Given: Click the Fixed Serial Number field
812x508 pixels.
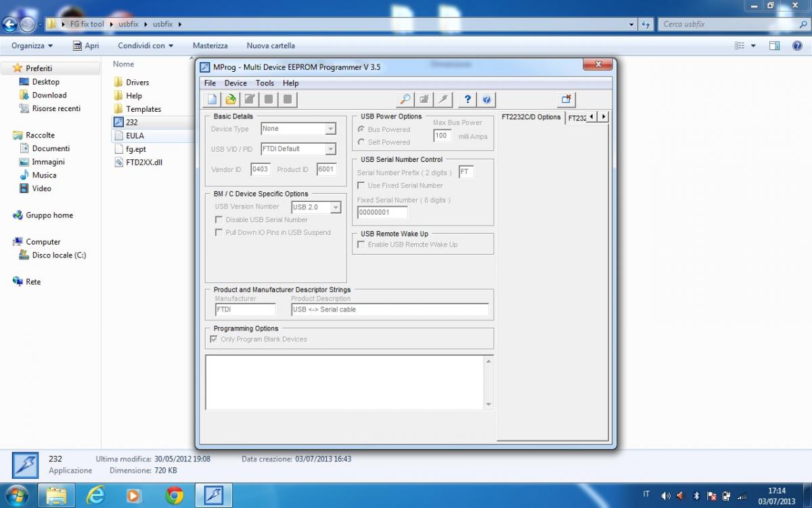Looking at the screenshot, I should [x=382, y=213].
